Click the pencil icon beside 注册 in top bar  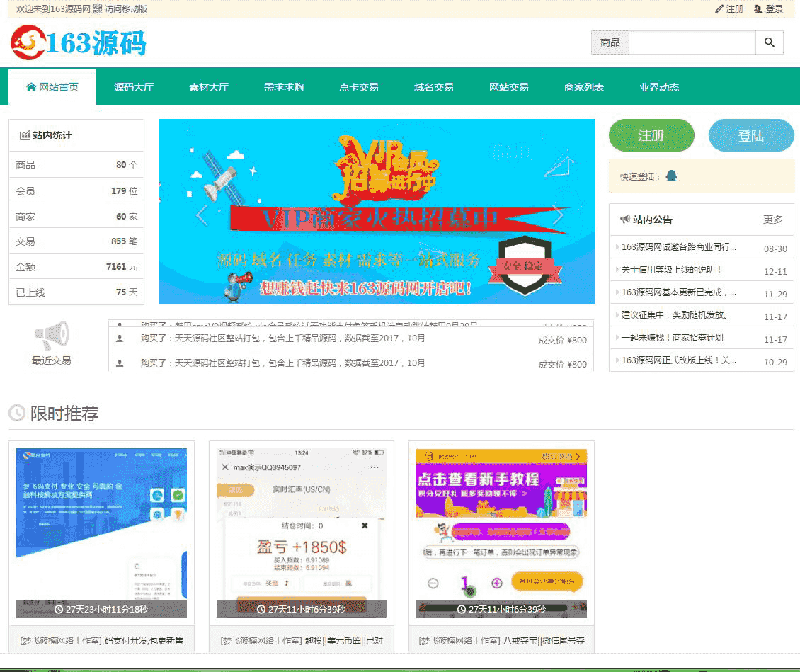coord(719,10)
